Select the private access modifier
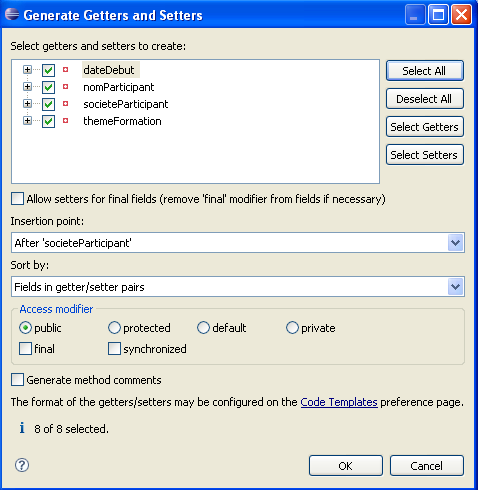The width and height of the screenshot is (478, 490). coord(292,328)
